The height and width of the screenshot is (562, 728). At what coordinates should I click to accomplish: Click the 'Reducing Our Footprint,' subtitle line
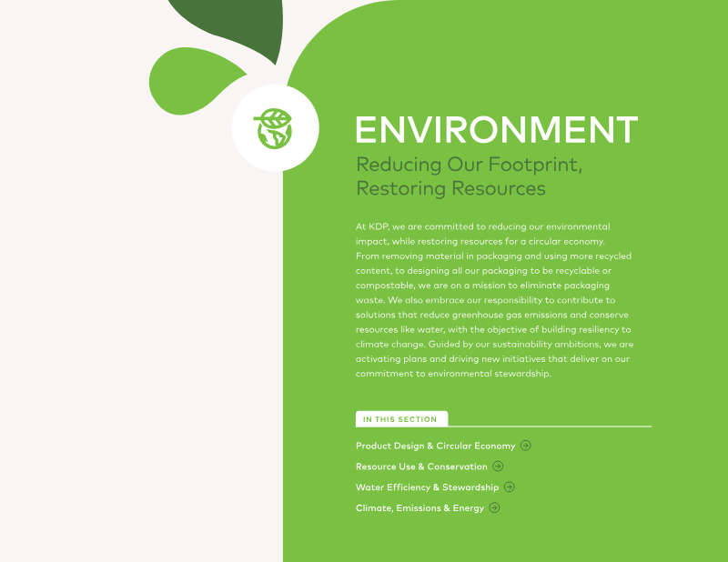469,166
